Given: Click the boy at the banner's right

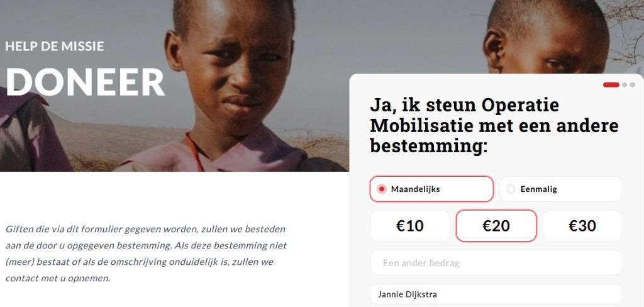Looking at the screenshot, I should tap(547, 37).
